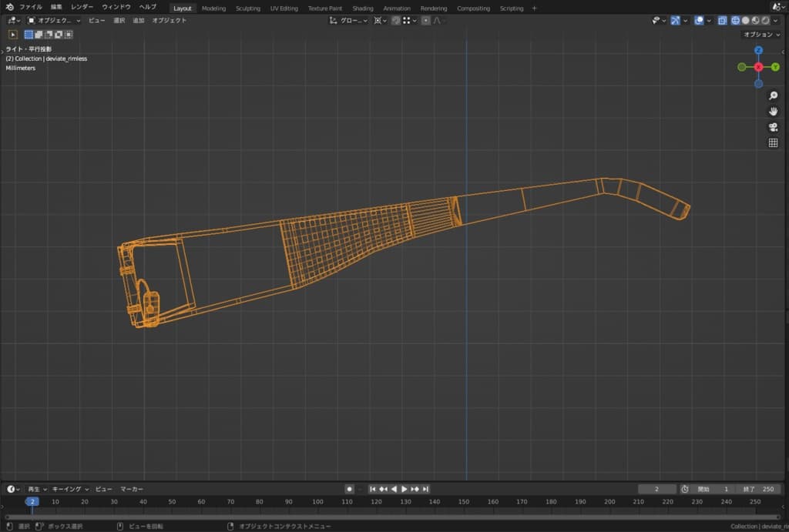The width and height of the screenshot is (789, 532).
Task: Open the ファイル menu
Action: coord(31,7)
